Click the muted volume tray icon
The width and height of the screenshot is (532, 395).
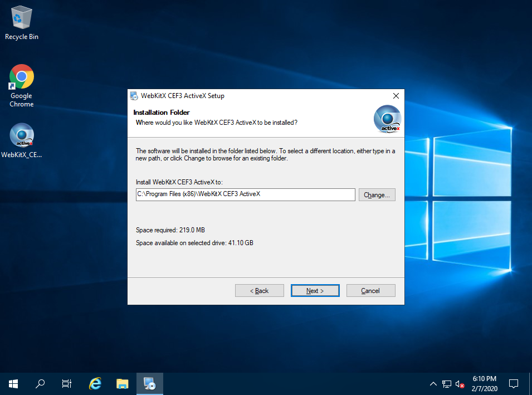tap(460, 384)
